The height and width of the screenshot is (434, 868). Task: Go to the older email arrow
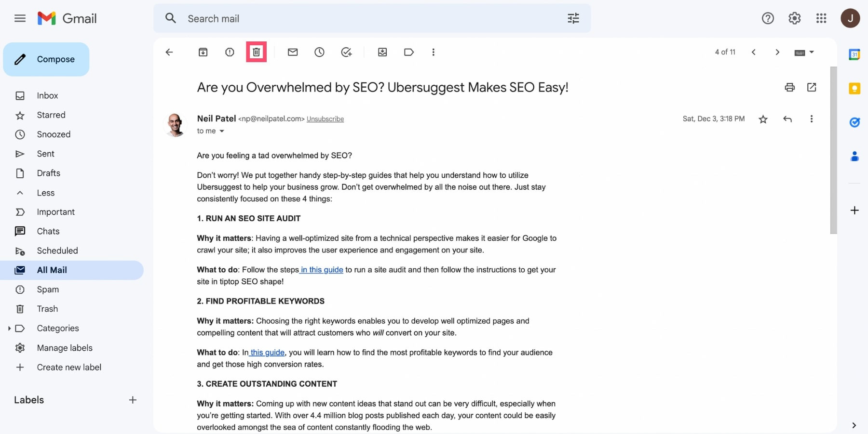pyautogui.click(x=777, y=52)
